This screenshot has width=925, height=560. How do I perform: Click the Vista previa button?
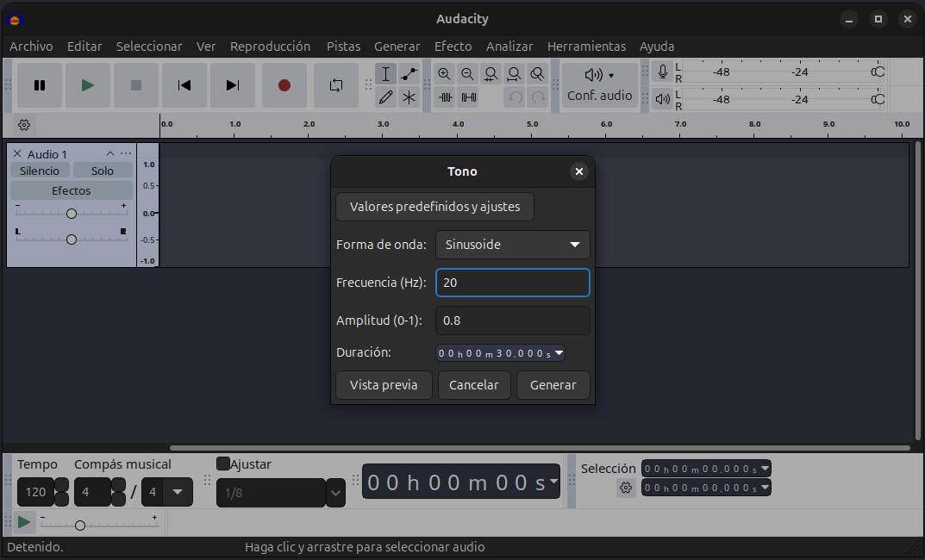point(384,385)
